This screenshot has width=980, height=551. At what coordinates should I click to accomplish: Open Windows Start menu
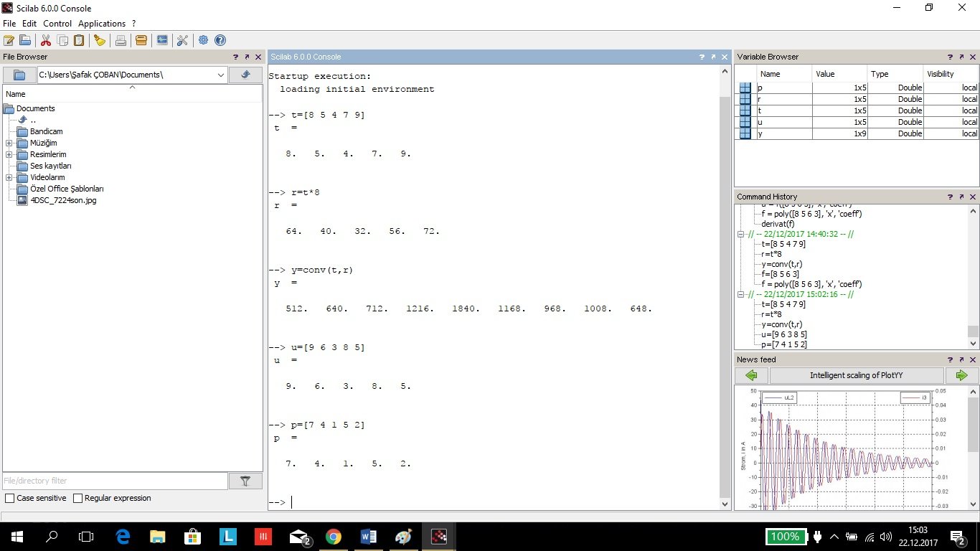(x=17, y=536)
